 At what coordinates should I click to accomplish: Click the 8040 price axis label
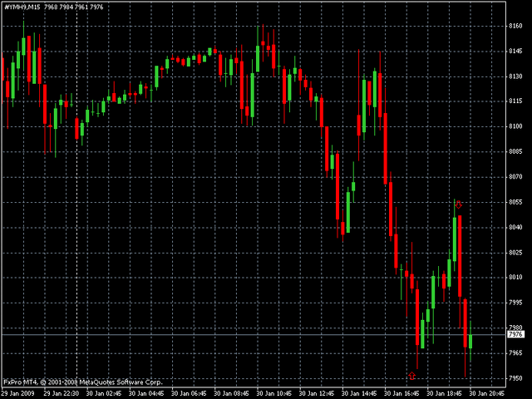click(x=515, y=227)
